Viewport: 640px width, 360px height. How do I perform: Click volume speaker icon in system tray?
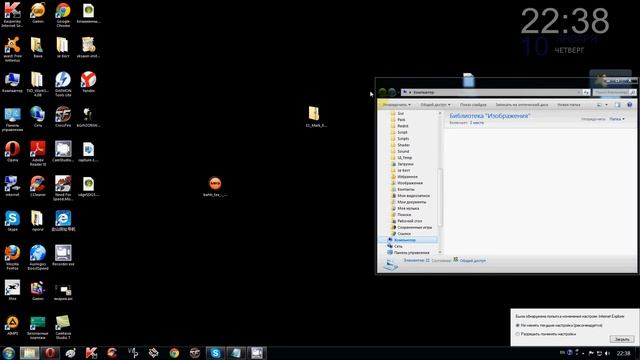607,353
